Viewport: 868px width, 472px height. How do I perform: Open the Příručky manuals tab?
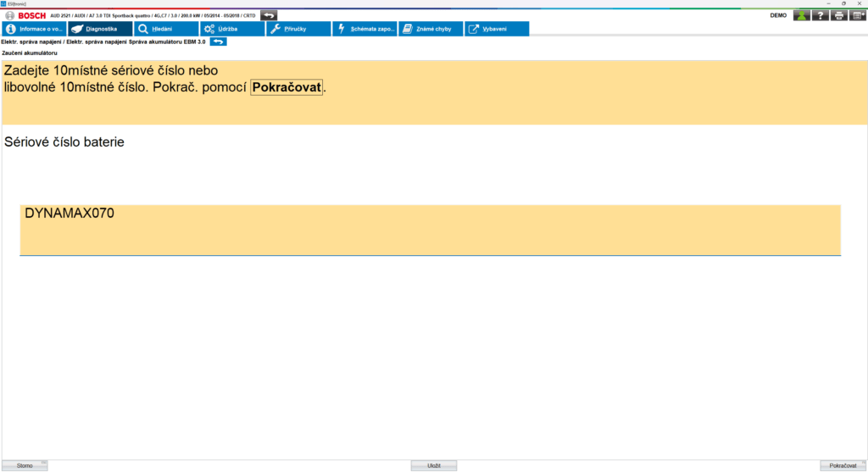(298, 29)
